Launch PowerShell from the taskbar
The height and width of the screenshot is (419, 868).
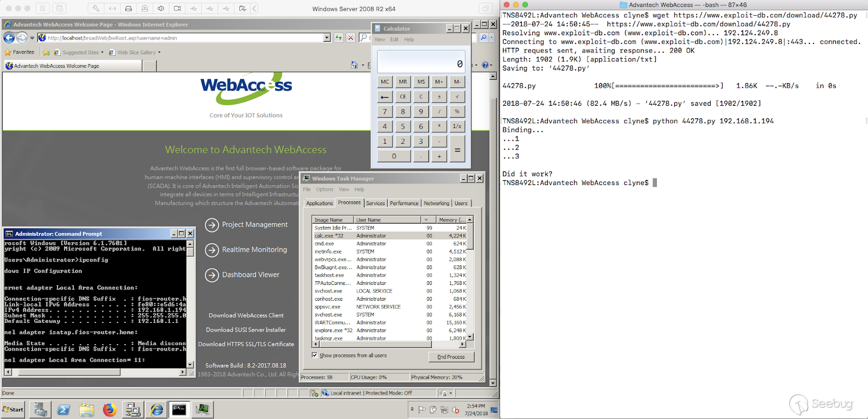point(63,410)
